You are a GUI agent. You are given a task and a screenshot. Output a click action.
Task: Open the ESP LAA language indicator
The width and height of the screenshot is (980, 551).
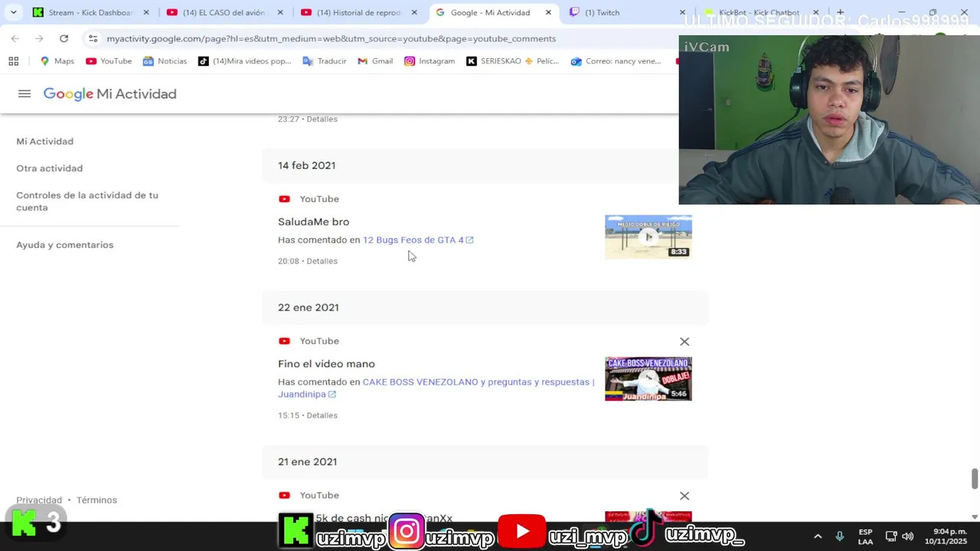(865, 536)
